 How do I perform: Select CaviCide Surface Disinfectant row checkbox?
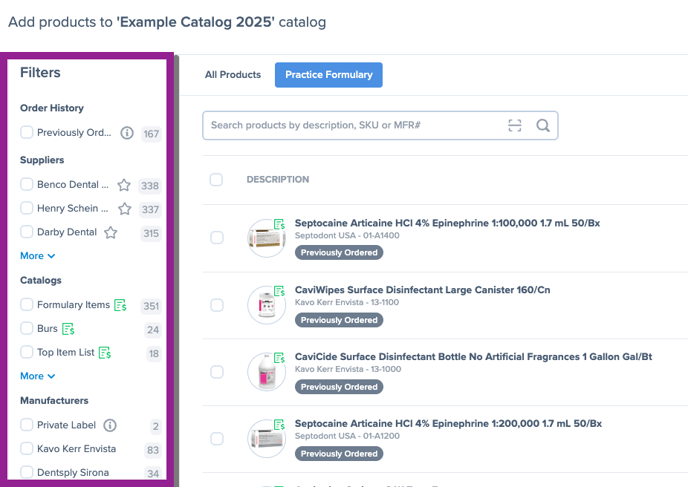coord(217,372)
